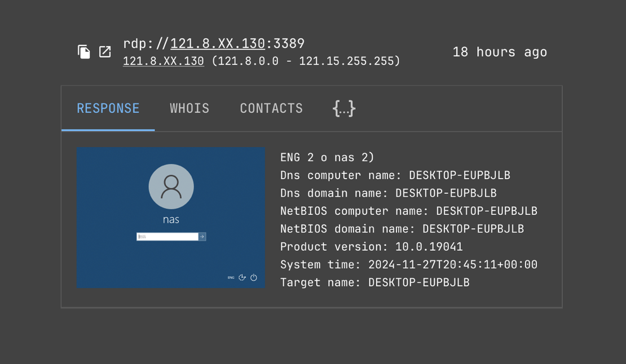Click the ENG language indicator on the login screen
The image size is (626, 364).
pos(230,277)
